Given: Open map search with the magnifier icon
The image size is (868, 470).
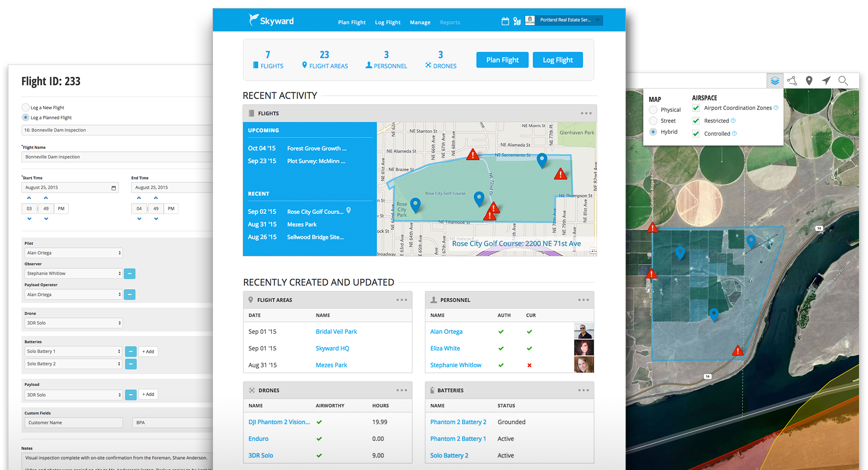Looking at the screenshot, I should click(843, 81).
